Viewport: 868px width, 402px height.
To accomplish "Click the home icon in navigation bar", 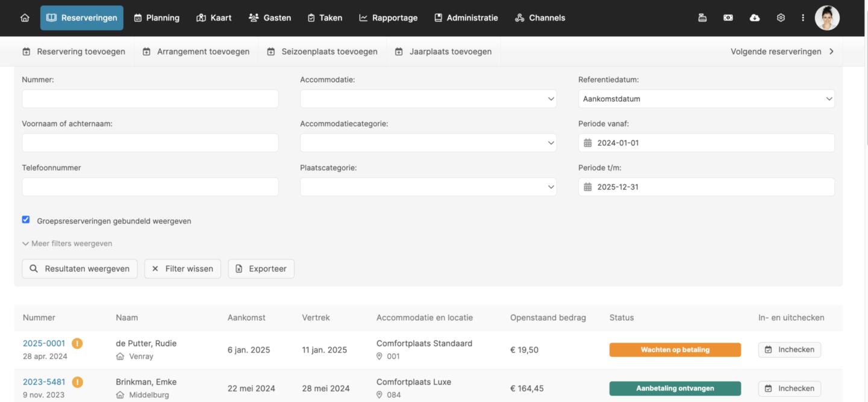I will coord(25,18).
